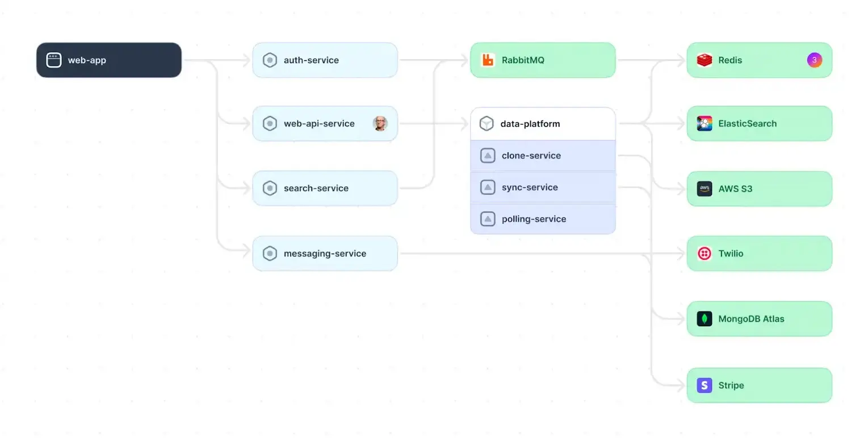Select the search-service node
The height and width of the screenshot is (441, 868).
pos(325,189)
